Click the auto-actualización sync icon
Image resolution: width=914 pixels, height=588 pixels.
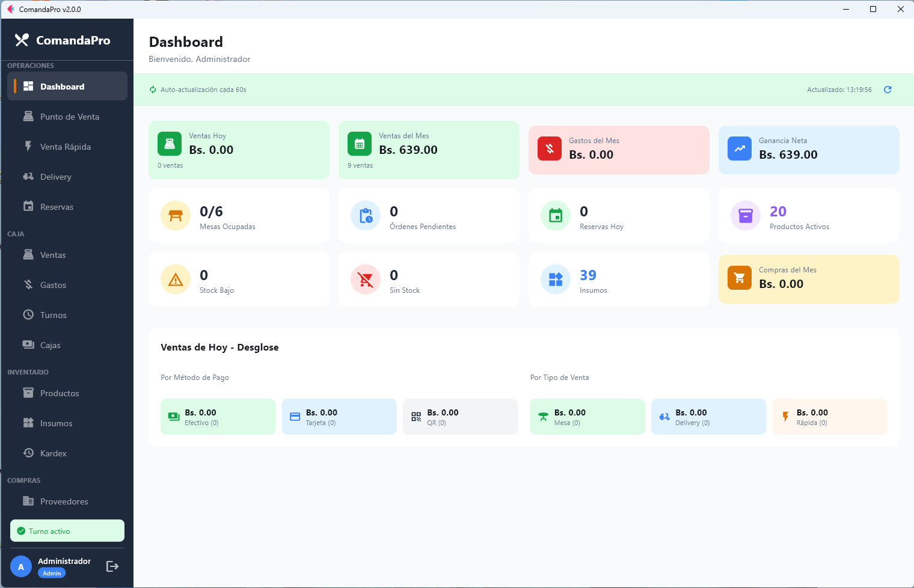(x=153, y=90)
